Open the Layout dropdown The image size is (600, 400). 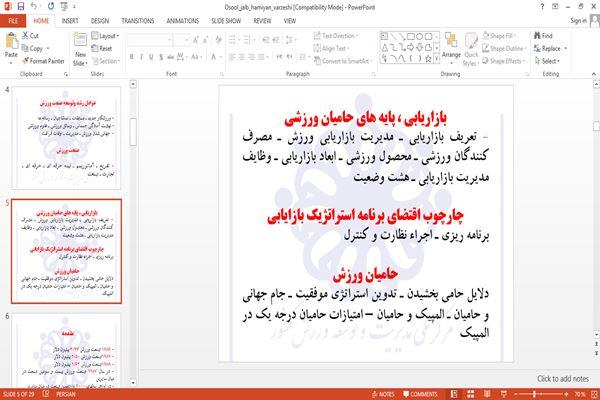(x=105, y=36)
